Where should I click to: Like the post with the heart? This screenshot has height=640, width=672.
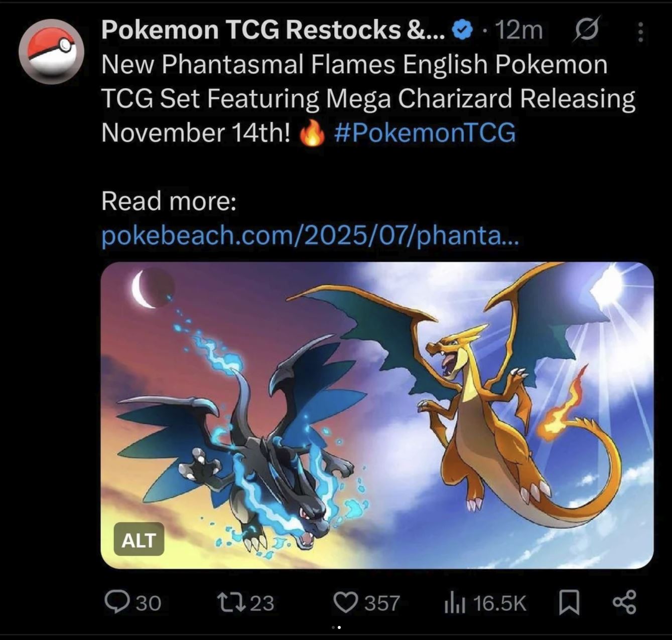pos(346,602)
